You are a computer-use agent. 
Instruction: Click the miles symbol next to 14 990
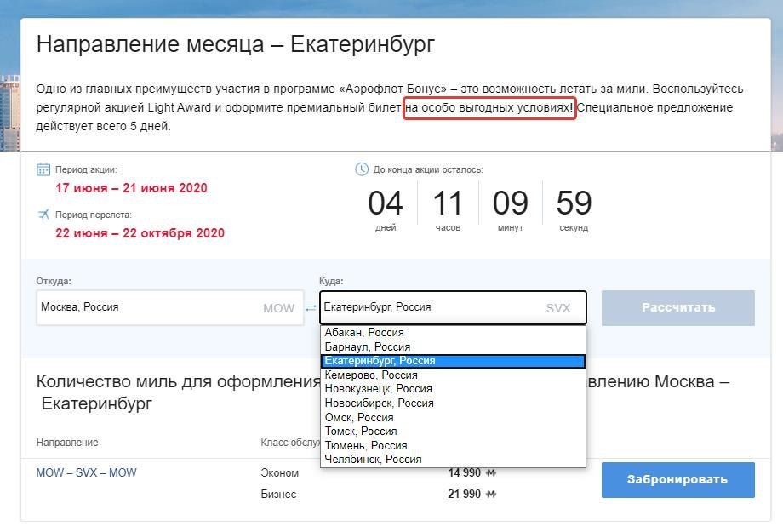tap(491, 472)
